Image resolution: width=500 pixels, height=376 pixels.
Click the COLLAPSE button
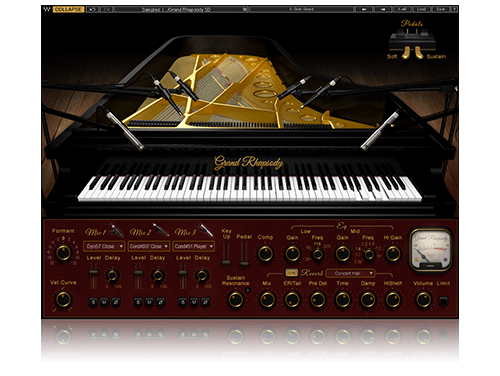68,9
